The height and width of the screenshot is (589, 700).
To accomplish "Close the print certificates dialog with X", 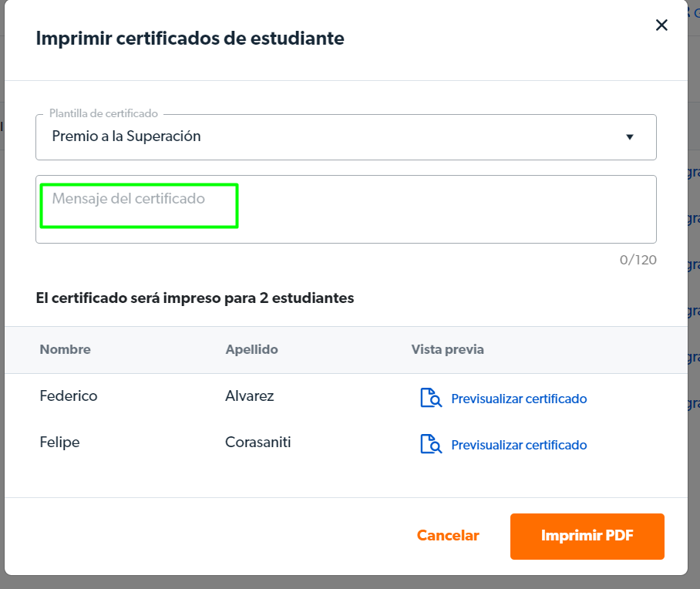I will tap(661, 25).
